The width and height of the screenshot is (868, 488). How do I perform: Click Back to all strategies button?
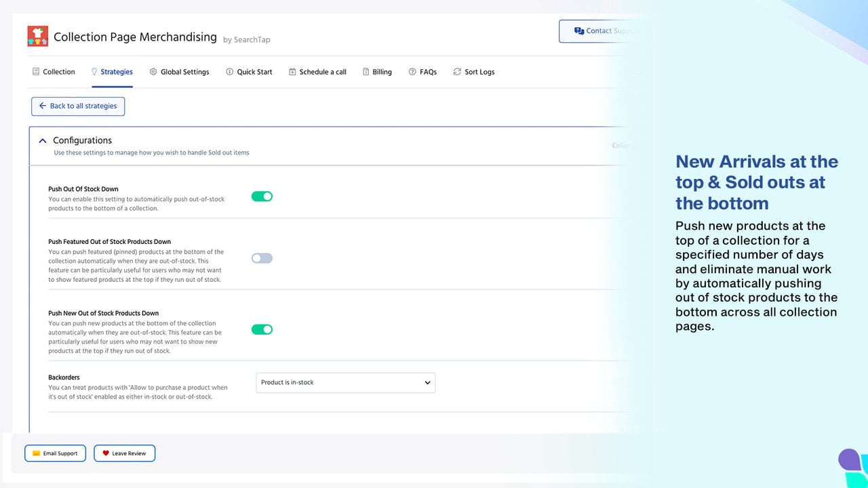point(78,106)
